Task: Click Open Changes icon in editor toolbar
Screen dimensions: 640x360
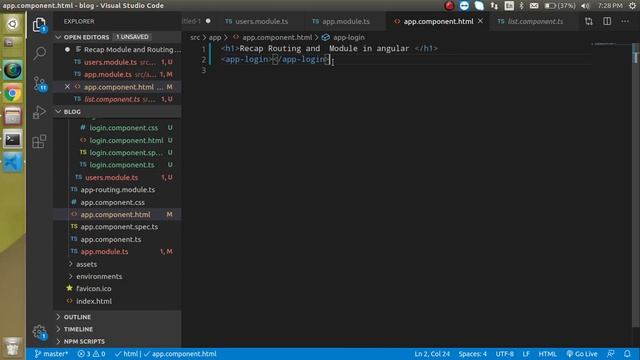Action: [589, 21]
